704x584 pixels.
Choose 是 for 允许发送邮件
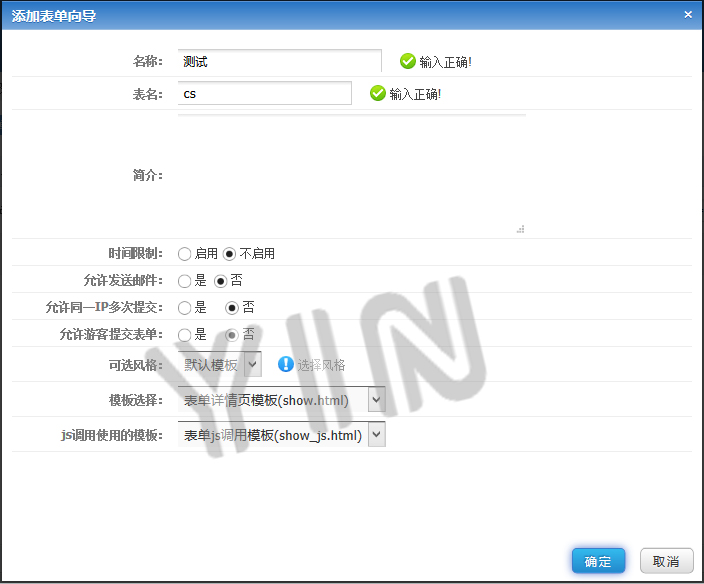(185, 281)
